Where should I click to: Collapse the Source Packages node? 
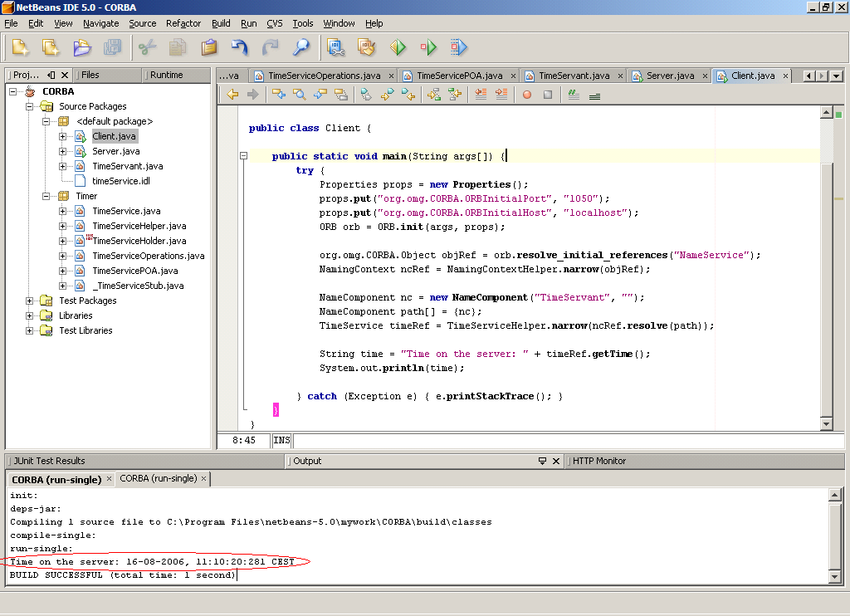click(29, 107)
